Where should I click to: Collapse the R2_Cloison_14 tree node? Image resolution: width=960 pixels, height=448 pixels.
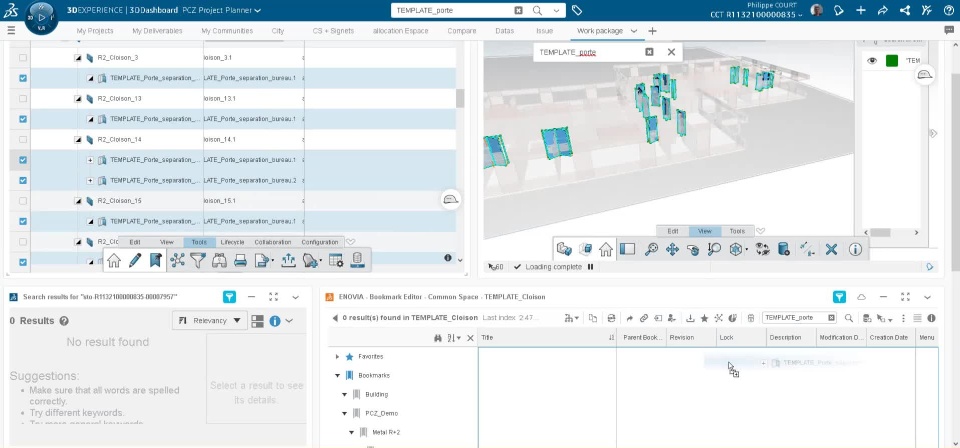pos(78,140)
